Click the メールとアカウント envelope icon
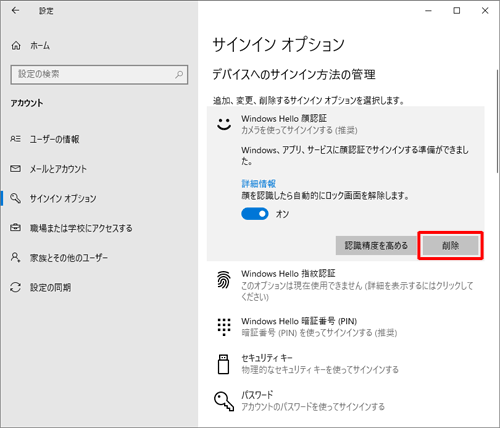Screen dimensions: 500x428 15,169
